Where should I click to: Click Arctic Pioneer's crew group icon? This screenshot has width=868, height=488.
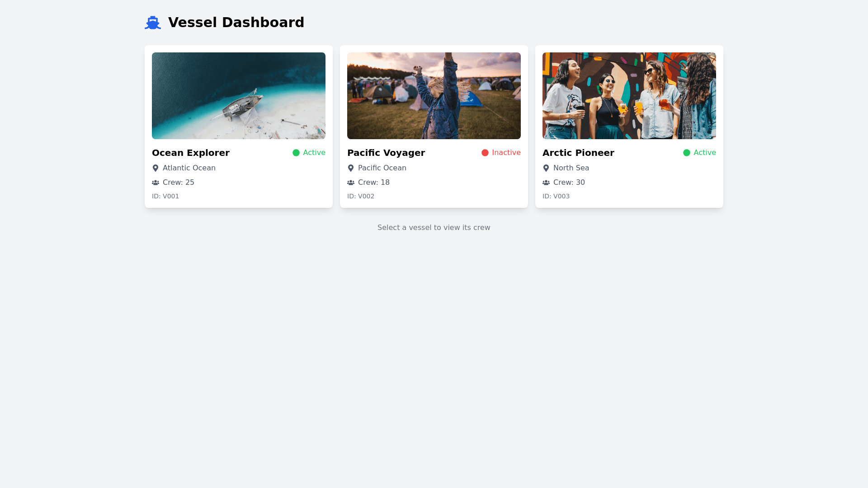coord(546,183)
